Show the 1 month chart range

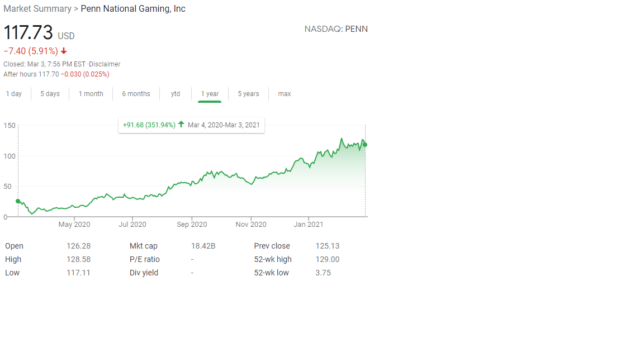[91, 94]
